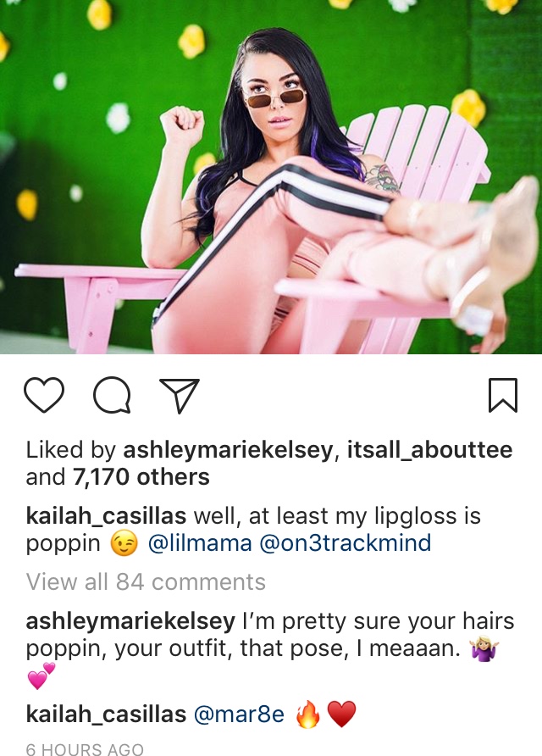Tap the fire emoji in reply

point(308,714)
